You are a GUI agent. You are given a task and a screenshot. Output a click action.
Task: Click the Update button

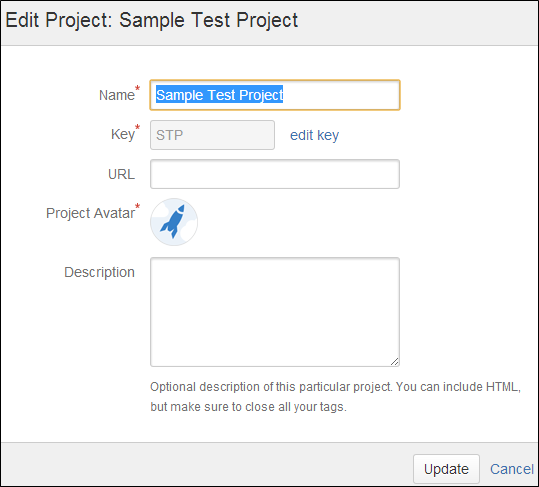[446, 469]
